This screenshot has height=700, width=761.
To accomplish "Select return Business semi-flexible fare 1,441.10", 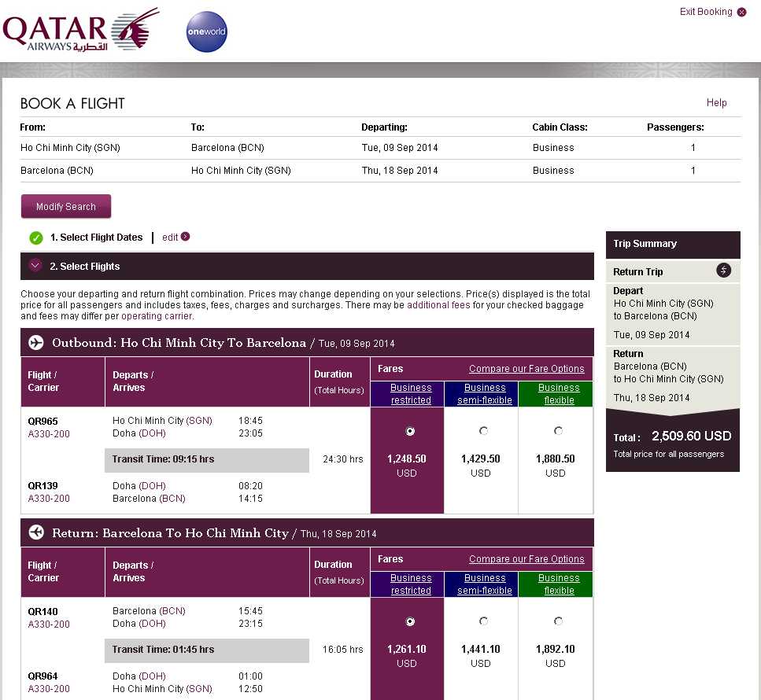I will pos(483,621).
